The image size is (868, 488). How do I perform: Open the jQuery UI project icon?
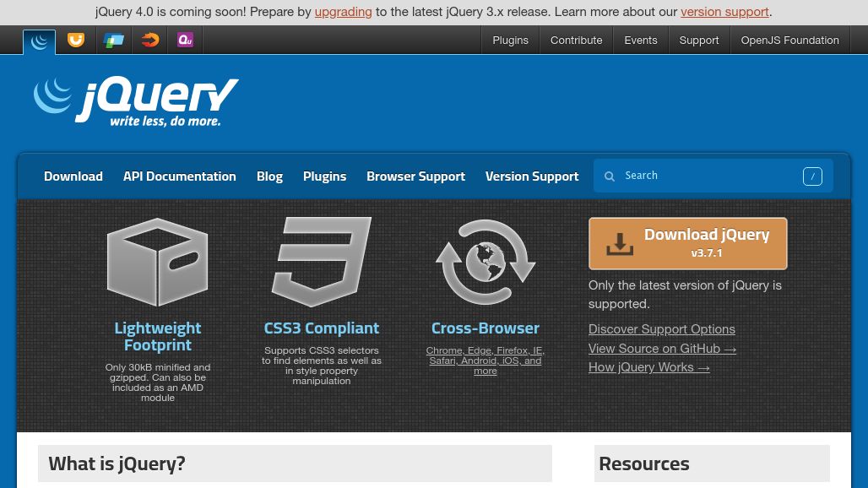(x=76, y=40)
